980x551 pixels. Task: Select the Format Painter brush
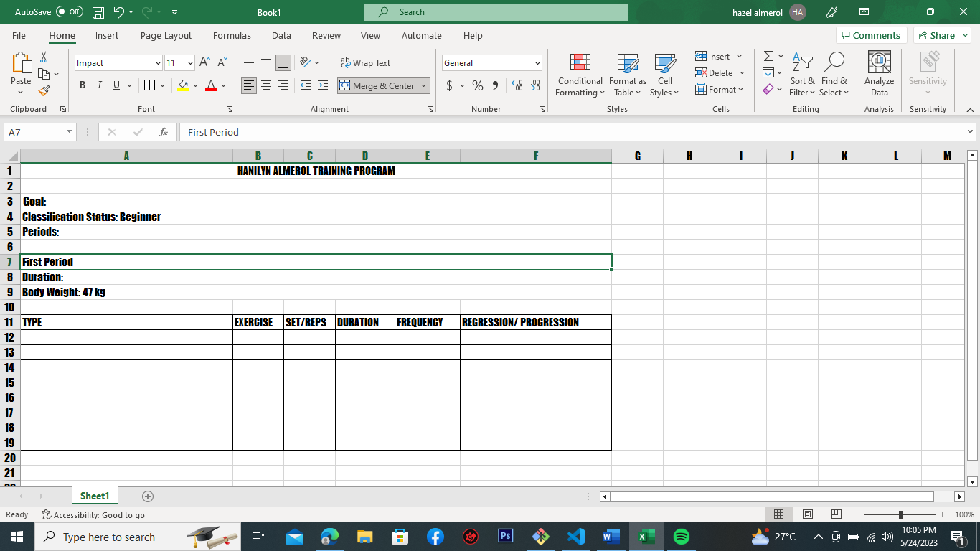44,91
